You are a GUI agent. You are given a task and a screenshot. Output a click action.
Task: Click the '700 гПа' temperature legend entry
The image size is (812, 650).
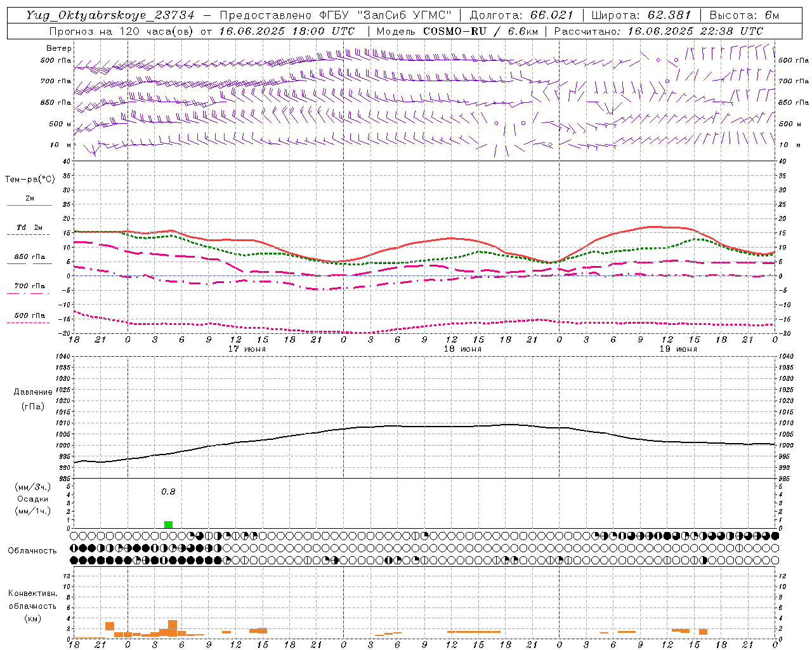point(29,286)
